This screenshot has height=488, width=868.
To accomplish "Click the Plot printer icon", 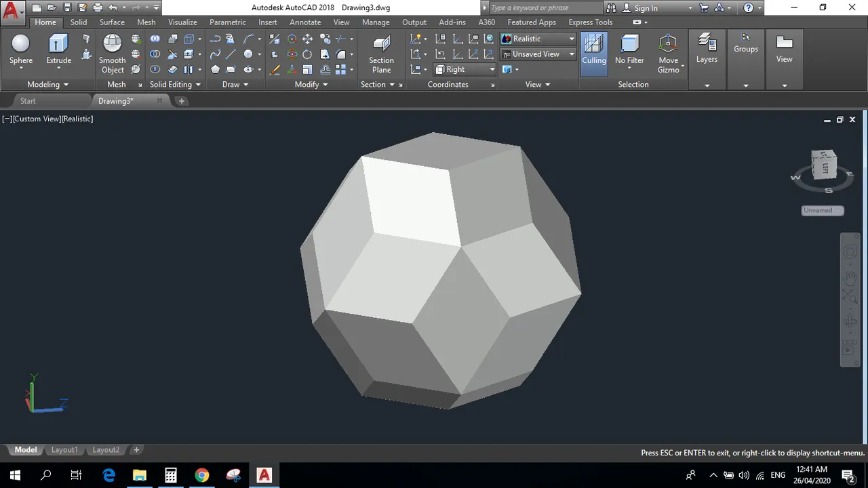I will [98, 8].
